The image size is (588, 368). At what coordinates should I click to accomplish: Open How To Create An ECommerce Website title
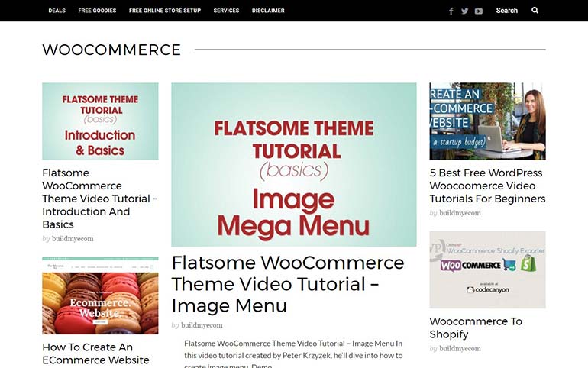point(95,353)
